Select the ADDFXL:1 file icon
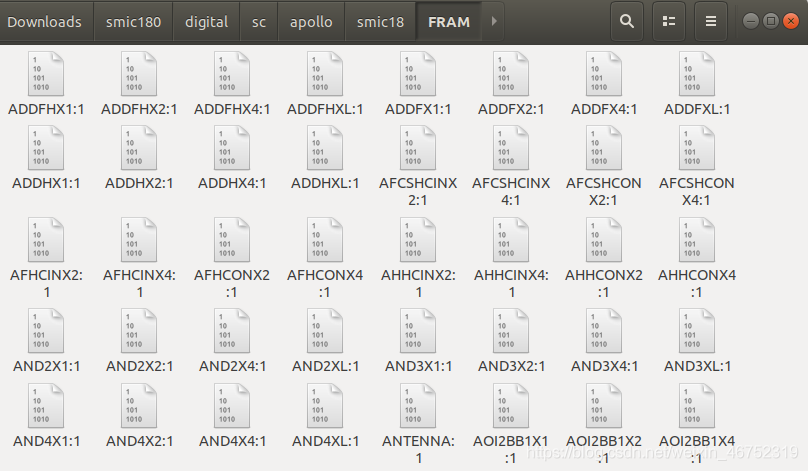This screenshot has height=471, width=808. click(x=697, y=74)
